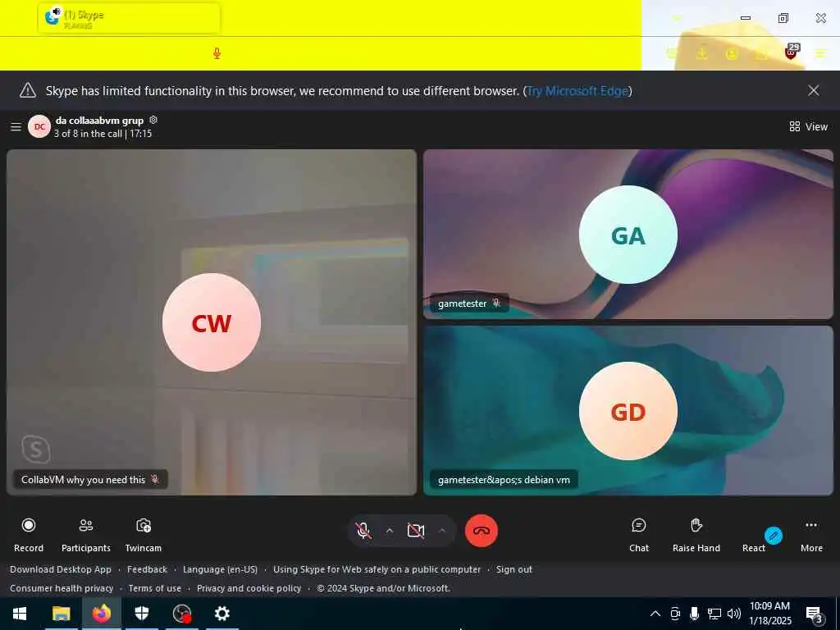Turn on the video camera

tap(416, 531)
